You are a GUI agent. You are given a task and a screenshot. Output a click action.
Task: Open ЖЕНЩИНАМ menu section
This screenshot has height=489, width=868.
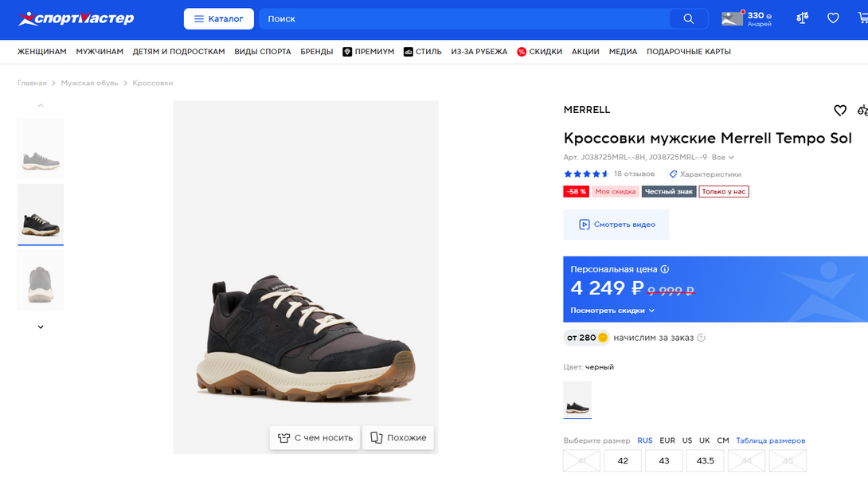(41, 52)
